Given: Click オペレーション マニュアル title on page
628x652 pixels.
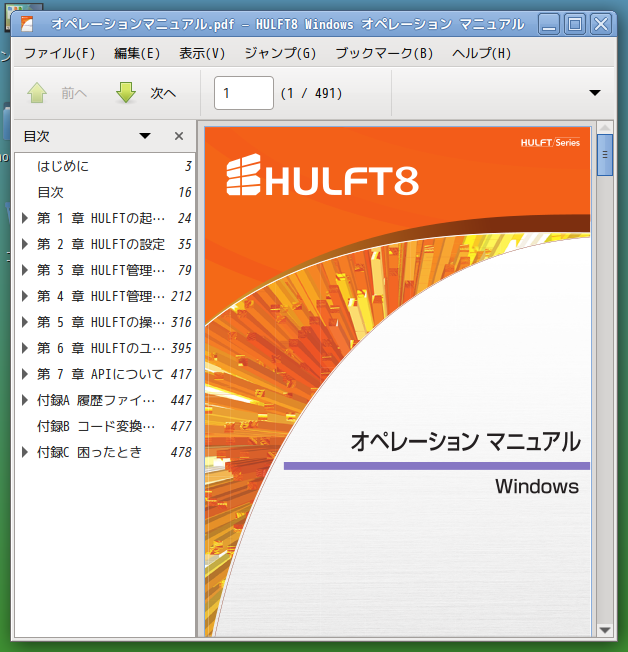Looking at the screenshot, I should pyautogui.click(x=465, y=441).
